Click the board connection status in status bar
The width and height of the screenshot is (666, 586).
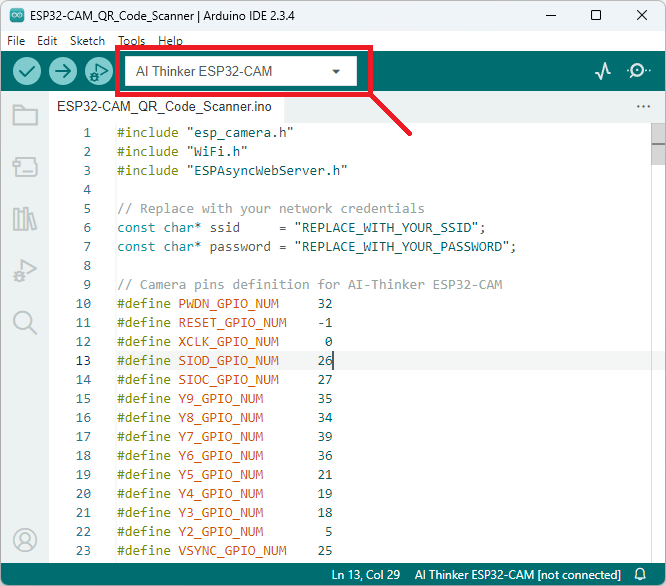click(517, 575)
